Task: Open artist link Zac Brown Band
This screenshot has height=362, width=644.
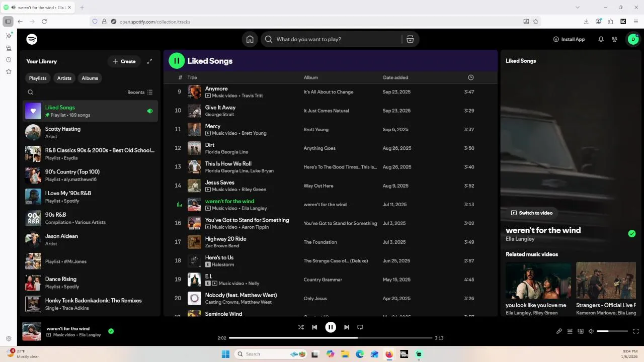Action: click(222, 246)
